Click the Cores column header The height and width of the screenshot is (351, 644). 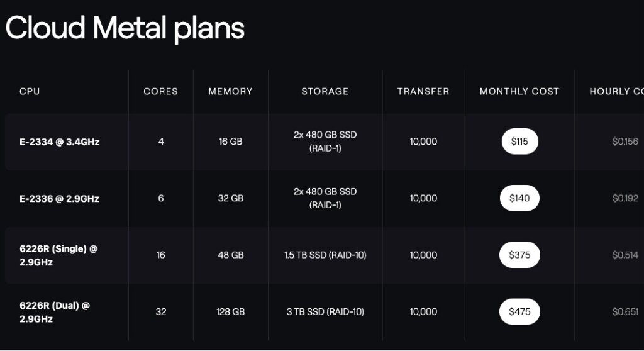click(x=161, y=91)
